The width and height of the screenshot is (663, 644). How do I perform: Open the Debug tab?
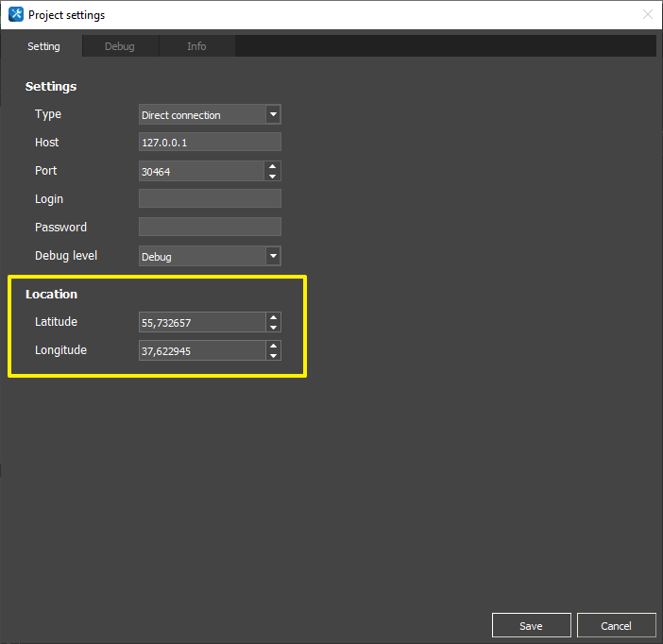pos(120,46)
